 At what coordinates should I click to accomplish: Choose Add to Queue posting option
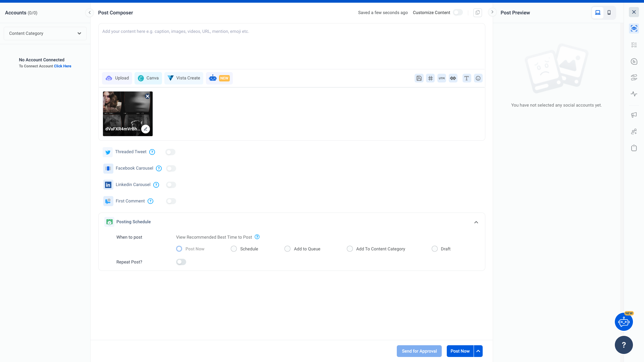point(287,249)
